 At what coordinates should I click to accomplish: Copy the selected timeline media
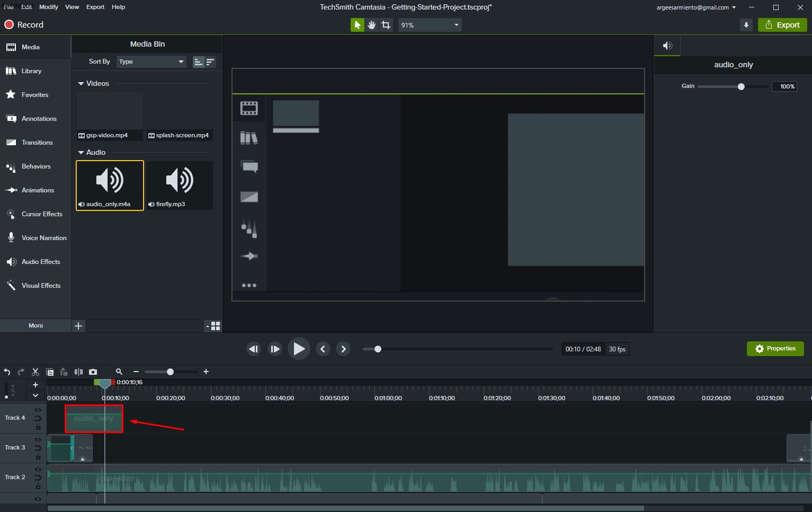50,372
